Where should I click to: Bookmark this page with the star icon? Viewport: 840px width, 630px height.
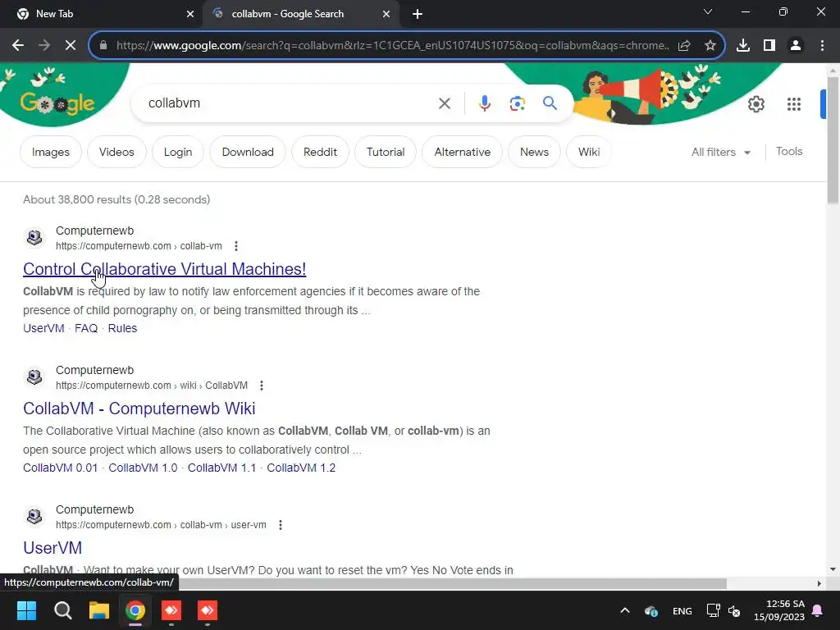[x=710, y=46]
